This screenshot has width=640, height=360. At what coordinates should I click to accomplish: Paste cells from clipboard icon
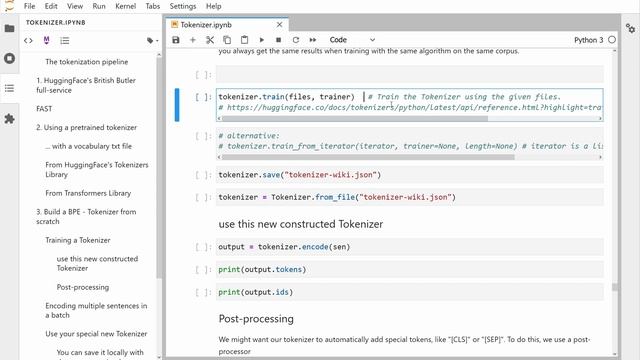coord(244,40)
